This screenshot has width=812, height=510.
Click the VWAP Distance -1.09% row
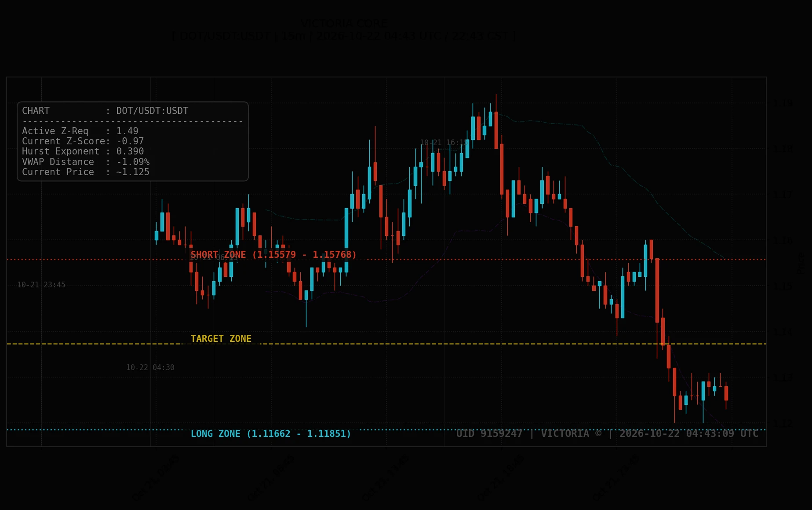[86, 162]
